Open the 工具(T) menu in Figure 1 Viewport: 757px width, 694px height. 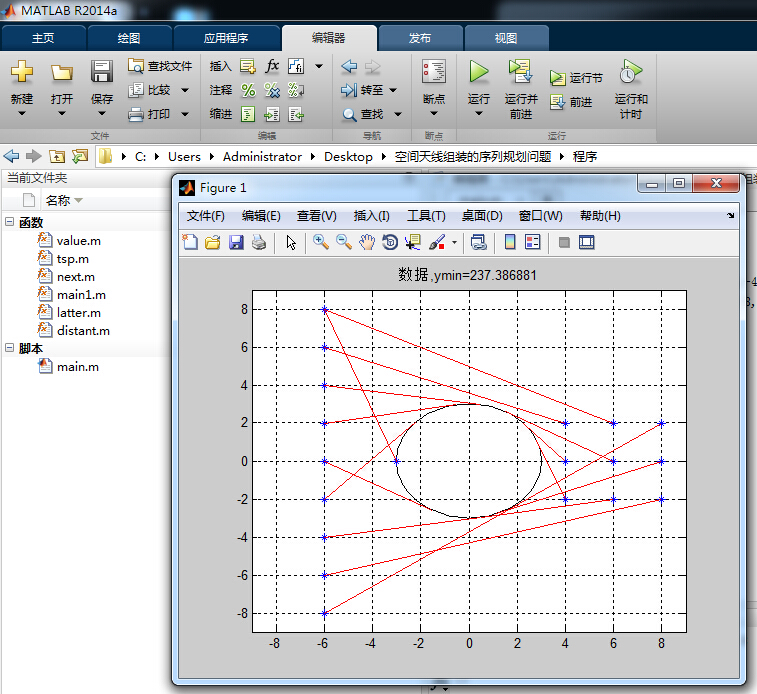tap(426, 216)
